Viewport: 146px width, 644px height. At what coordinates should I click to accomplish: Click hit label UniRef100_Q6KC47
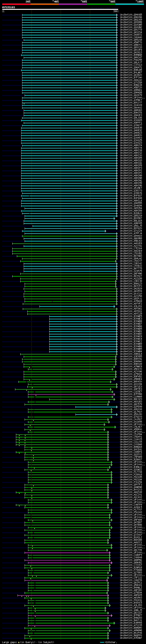pyautogui.click(x=131, y=58)
